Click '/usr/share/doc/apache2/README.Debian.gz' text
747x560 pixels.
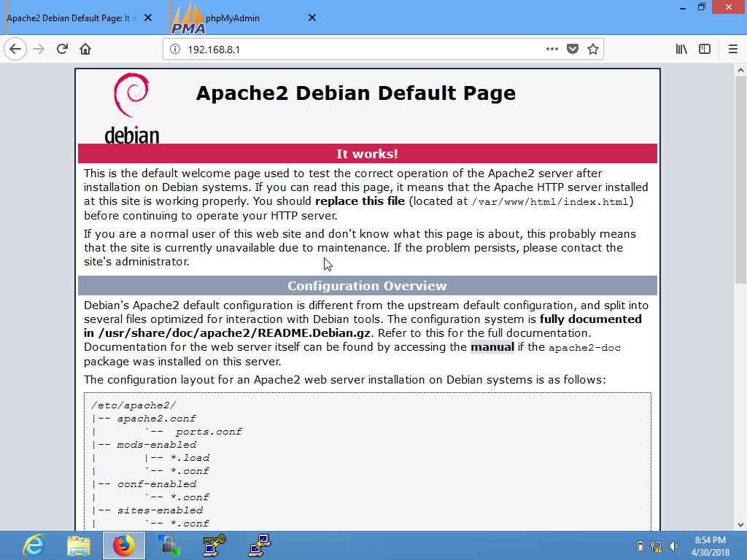click(x=234, y=332)
